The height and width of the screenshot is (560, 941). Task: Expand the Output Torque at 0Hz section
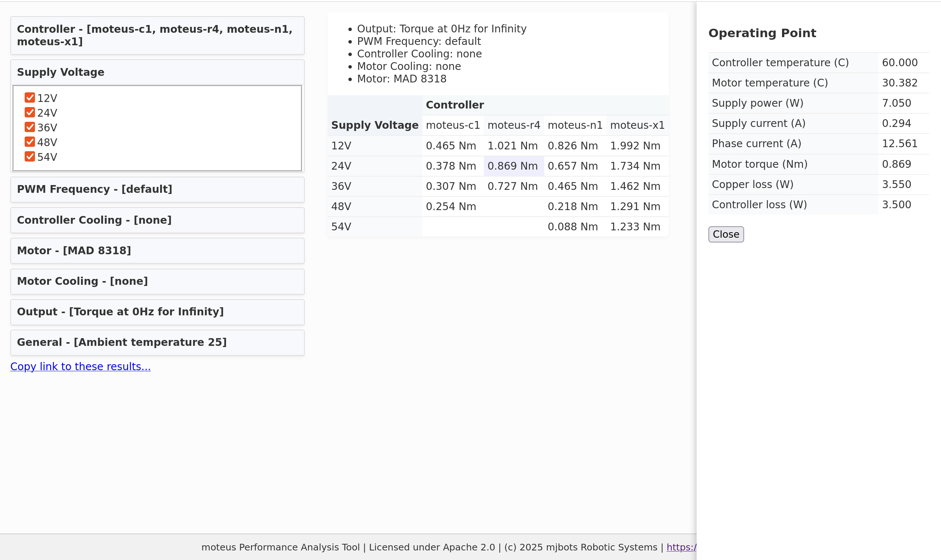point(158,312)
